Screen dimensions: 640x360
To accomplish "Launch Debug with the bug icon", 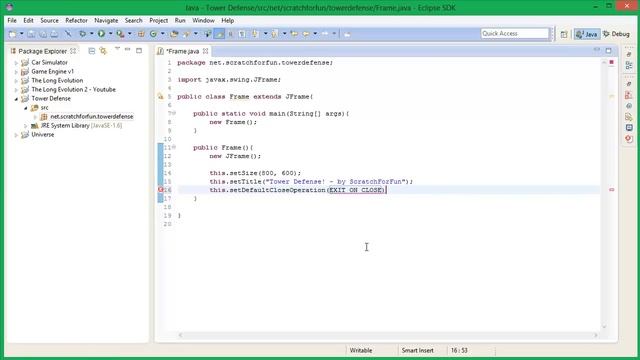I will coord(82,34).
